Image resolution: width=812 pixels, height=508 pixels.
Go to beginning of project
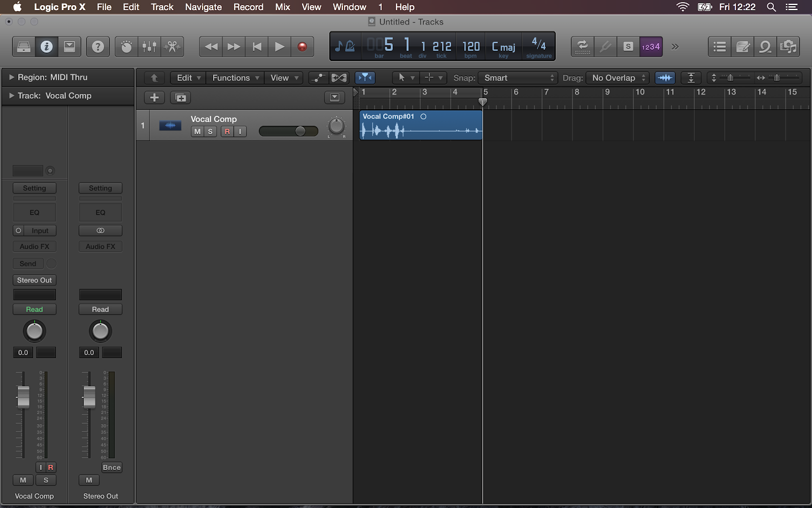[257, 47]
